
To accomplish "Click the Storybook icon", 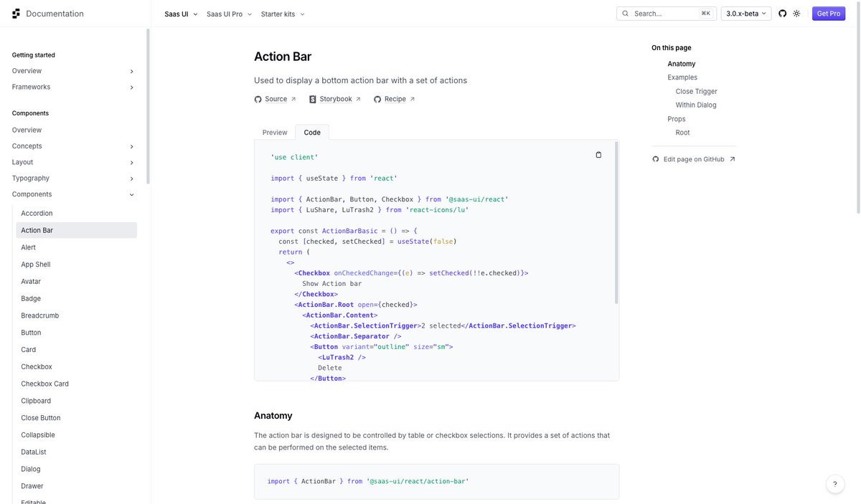I will (313, 99).
